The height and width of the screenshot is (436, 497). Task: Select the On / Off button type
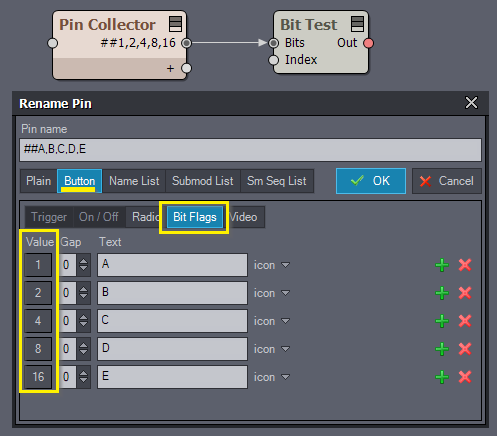[99, 217]
